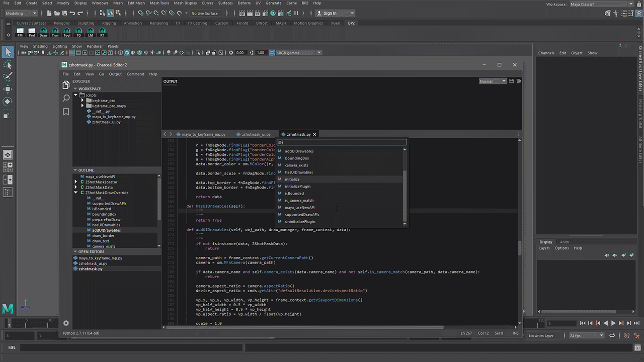Collapse the ZShotMaskDrawOverride outline node
Screen dimensions: 644x362
pyautogui.click(x=76, y=193)
